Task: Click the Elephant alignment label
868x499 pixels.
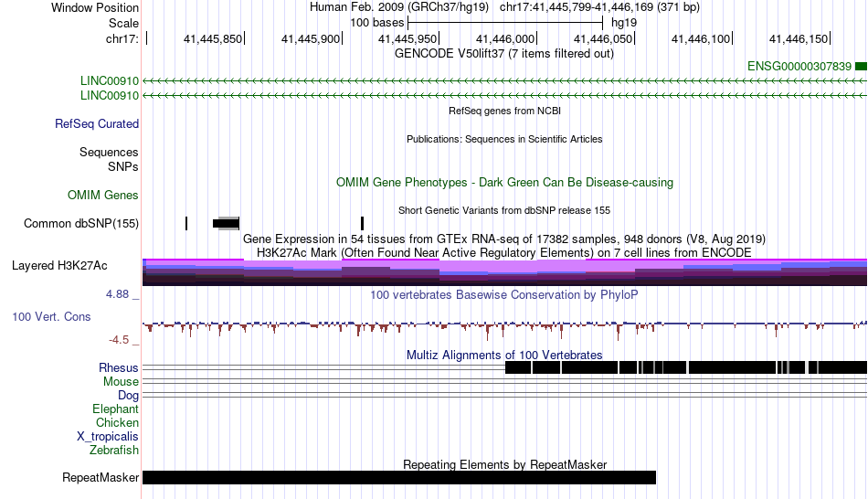Action: [x=116, y=409]
